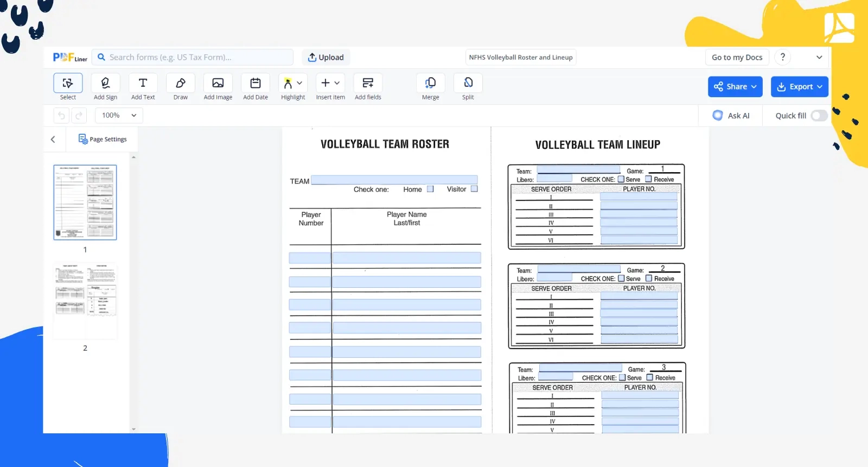
Task: Tick the Visitor checkbox
Action: pyautogui.click(x=474, y=189)
